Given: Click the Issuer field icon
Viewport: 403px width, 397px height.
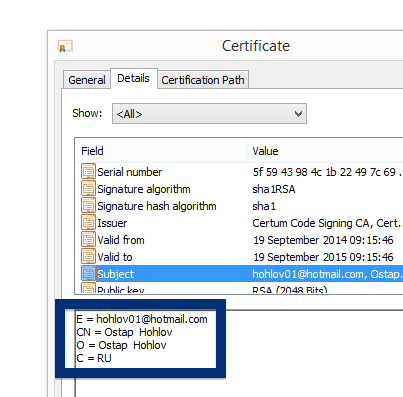Looking at the screenshot, I should click(88, 223).
